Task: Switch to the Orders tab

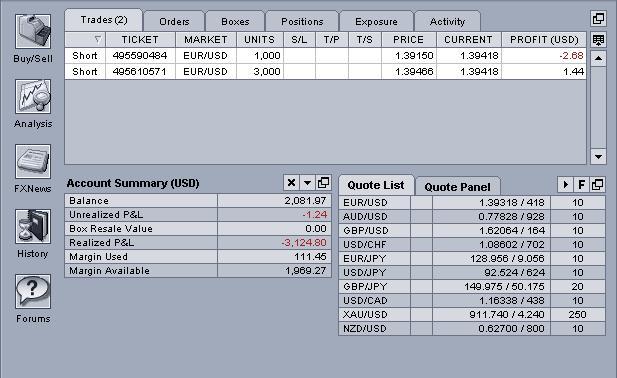Action: pos(174,22)
